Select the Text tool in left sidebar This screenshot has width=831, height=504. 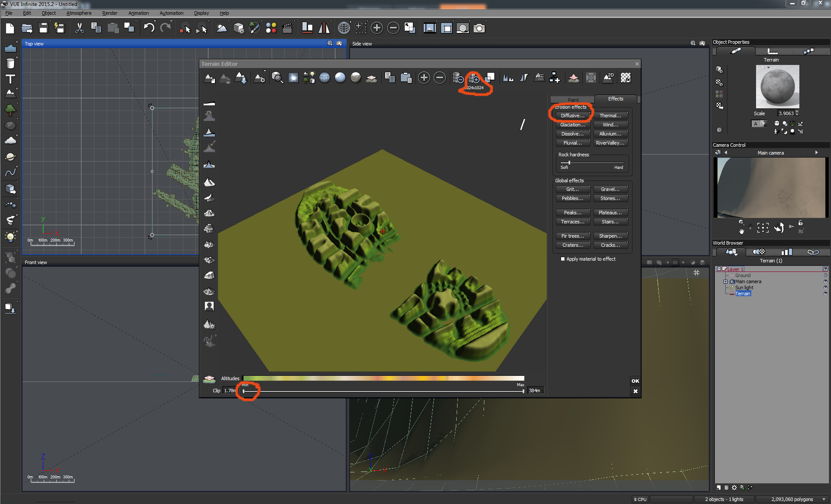[x=10, y=79]
